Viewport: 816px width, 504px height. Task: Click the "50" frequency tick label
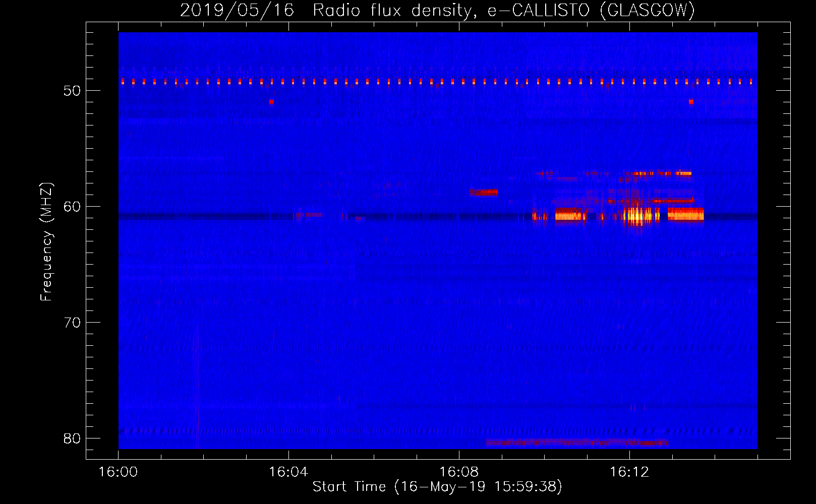(x=72, y=91)
